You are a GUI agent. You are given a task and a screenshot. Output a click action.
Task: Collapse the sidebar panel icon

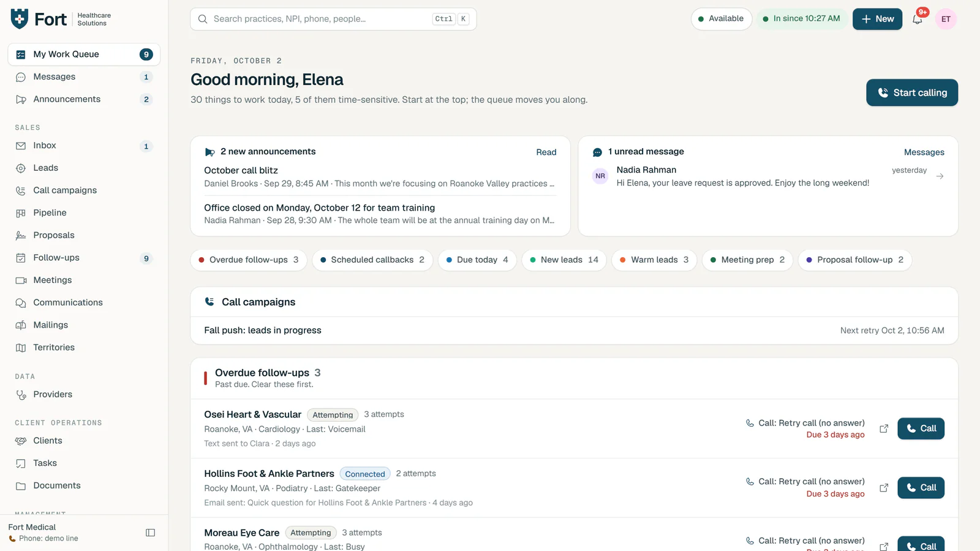[150, 533]
